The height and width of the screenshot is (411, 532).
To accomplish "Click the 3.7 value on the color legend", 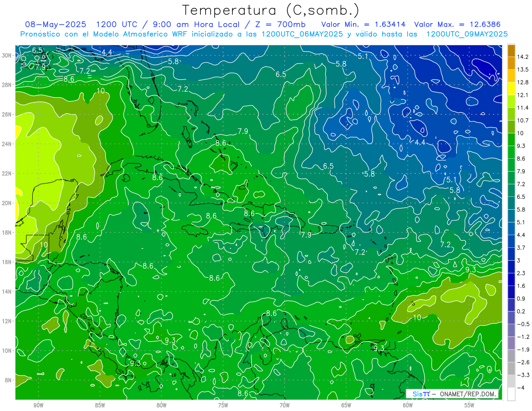I will (x=521, y=248).
